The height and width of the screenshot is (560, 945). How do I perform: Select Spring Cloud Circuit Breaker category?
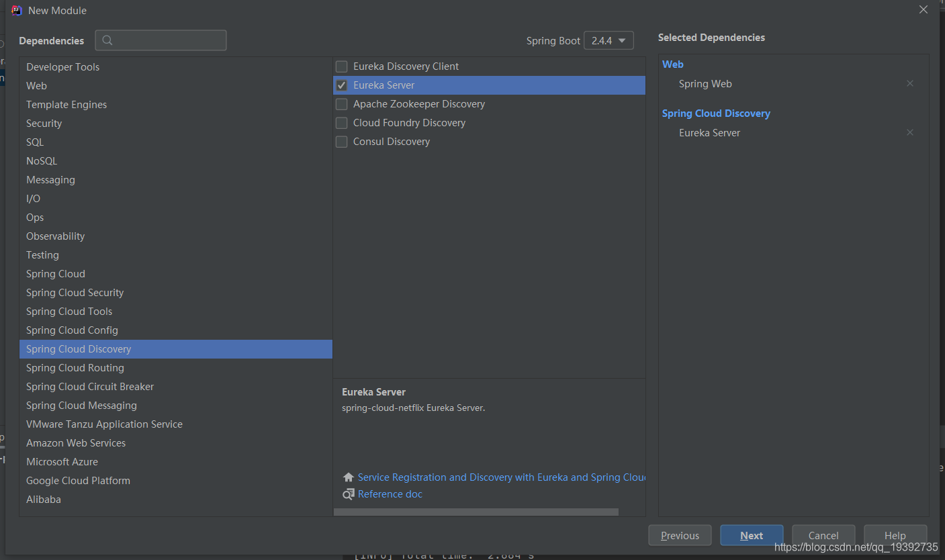[176, 387]
